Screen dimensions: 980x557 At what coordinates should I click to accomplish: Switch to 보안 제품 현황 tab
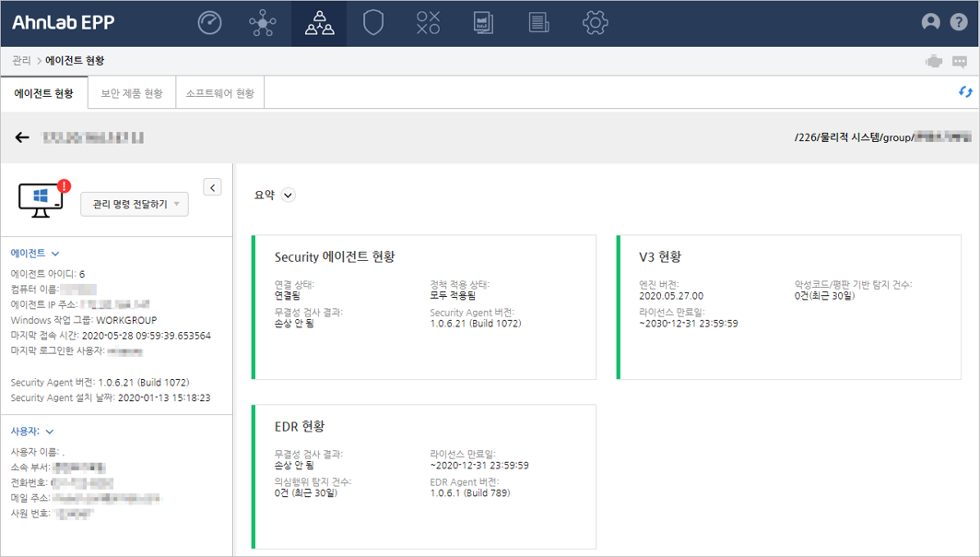tap(131, 93)
